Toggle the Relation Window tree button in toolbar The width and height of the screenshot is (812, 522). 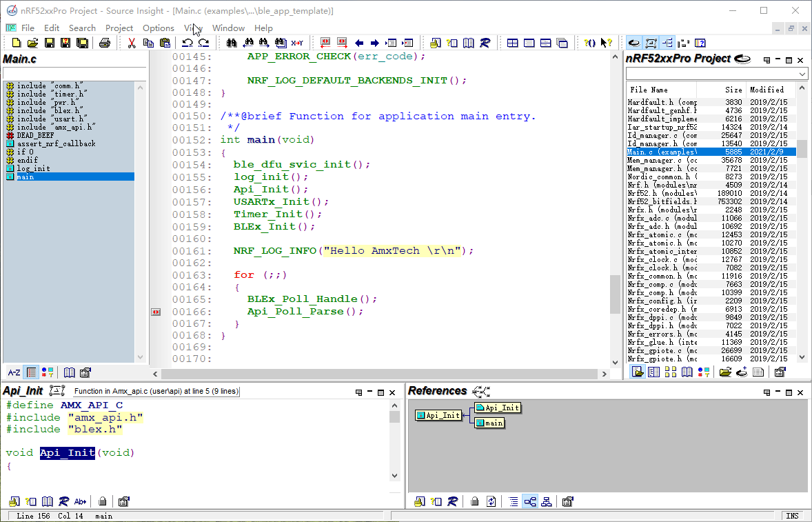point(667,43)
